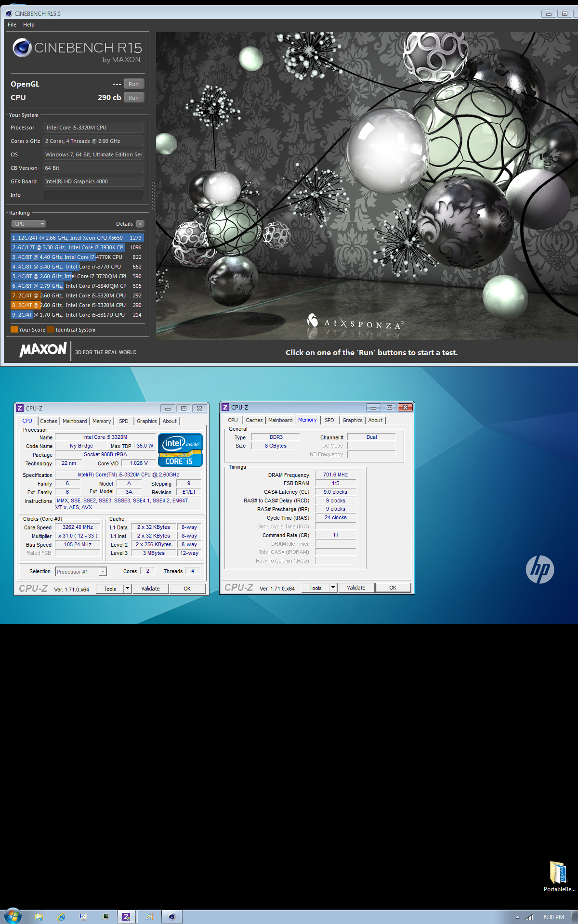Click the Cinebench title bar icon
The image size is (578, 924).
tap(9, 13)
